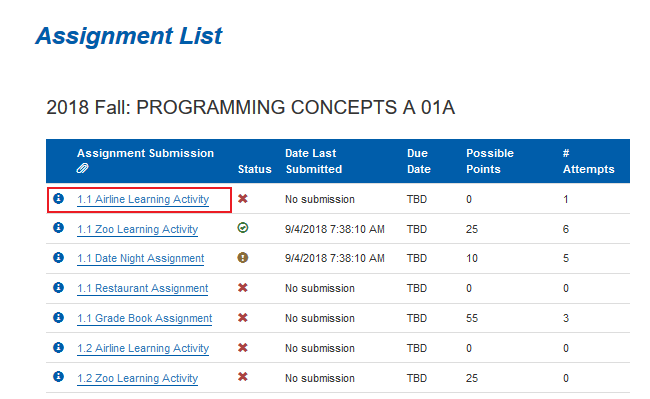Click the Date Last Submitted column header

point(314,161)
